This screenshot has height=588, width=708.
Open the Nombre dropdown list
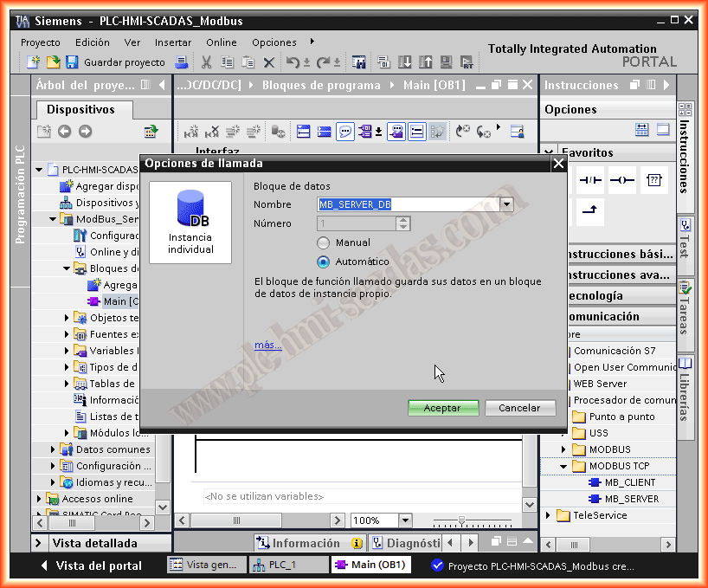tap(507, 204)
